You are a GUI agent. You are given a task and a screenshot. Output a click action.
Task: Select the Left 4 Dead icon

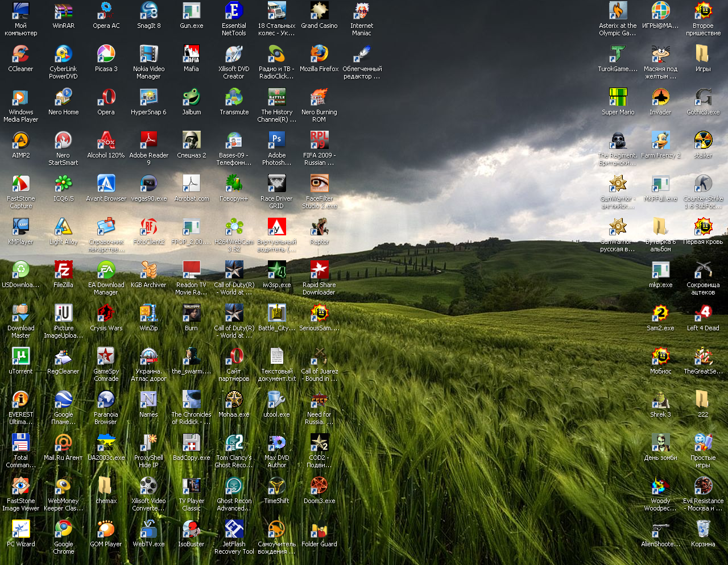pos(703,314)
